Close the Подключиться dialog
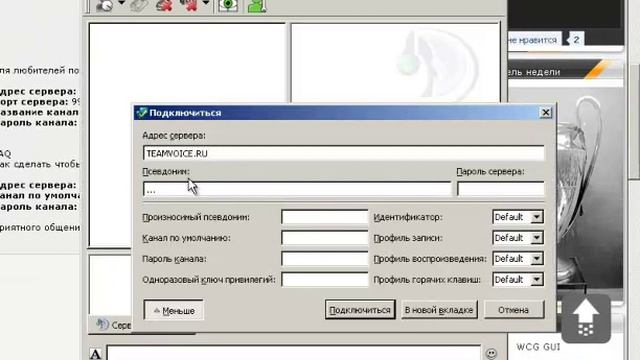Viewport: 640px width, 360px height. [x=545, y=113]
